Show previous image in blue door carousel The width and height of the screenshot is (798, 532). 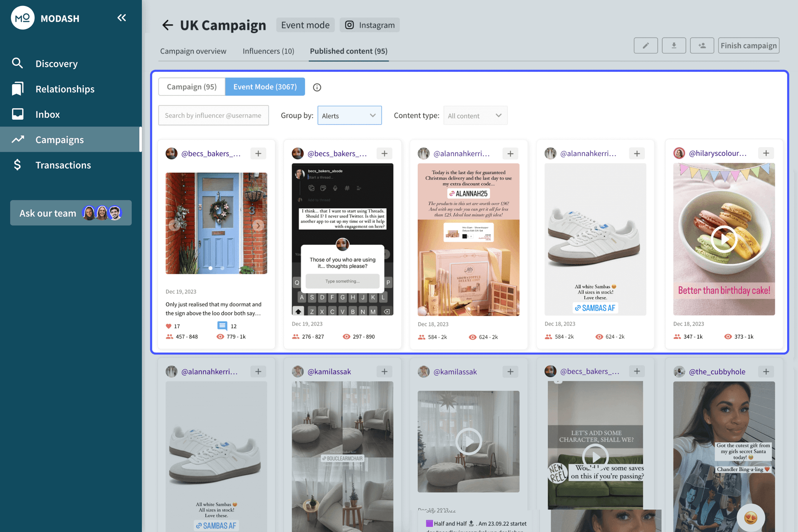click(x=174, y=225)
